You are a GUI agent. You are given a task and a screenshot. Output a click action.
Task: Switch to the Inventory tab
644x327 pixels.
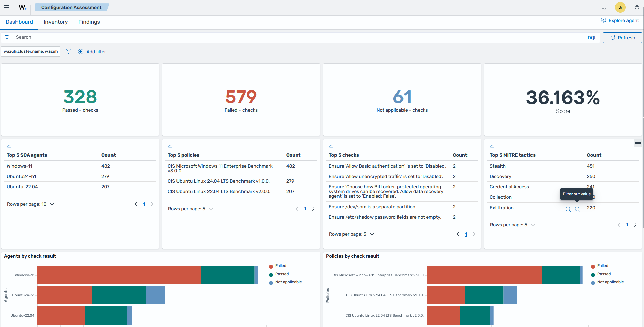click(x=56, y=22)
